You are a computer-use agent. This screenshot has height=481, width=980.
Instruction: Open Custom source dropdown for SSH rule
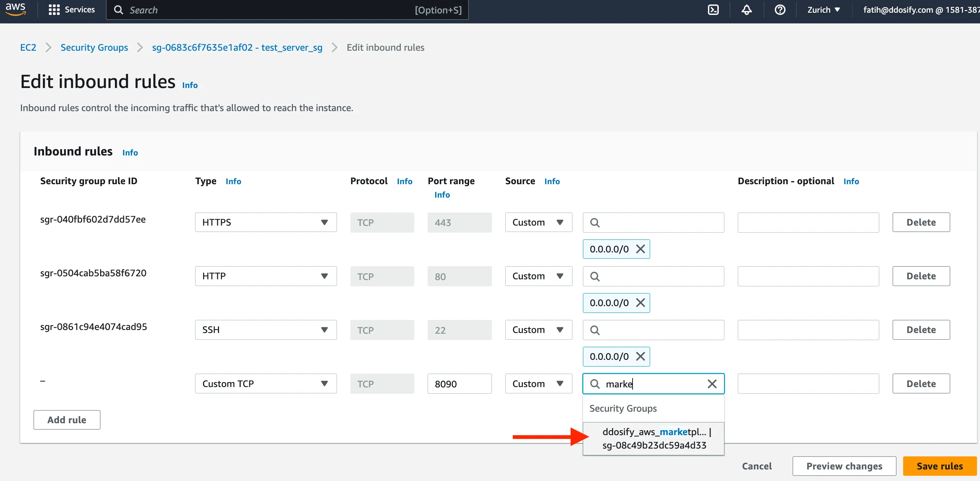pos(538,330)
